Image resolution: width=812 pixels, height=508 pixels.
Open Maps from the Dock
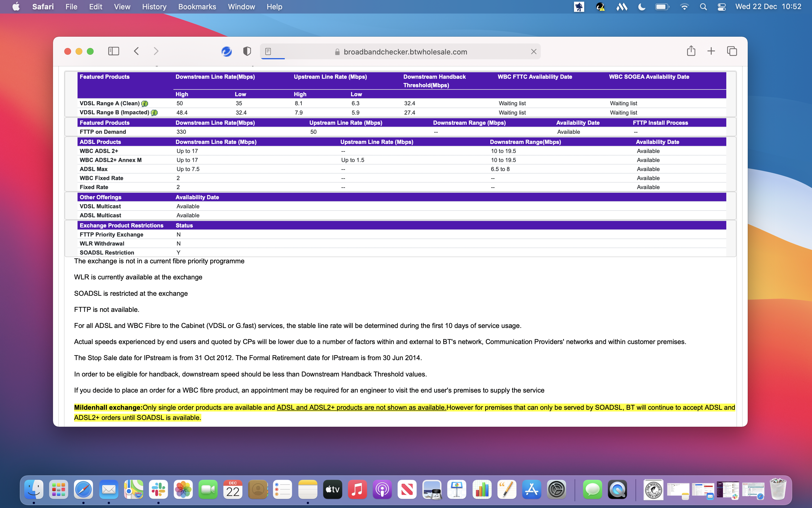pos(134,489)
